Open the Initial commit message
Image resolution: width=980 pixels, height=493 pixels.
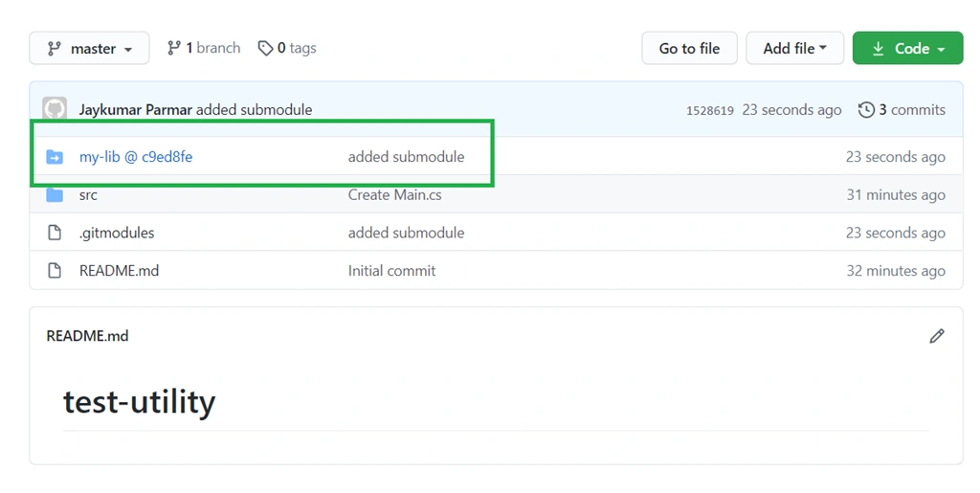391,271
